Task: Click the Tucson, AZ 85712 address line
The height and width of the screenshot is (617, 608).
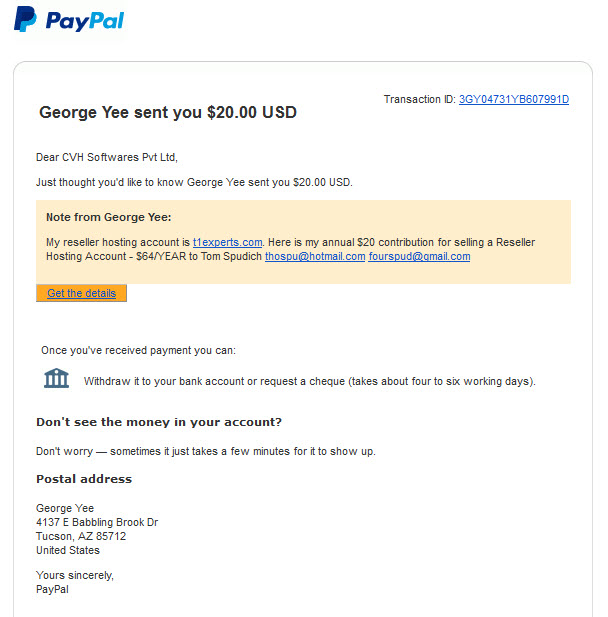Action: 81,536
